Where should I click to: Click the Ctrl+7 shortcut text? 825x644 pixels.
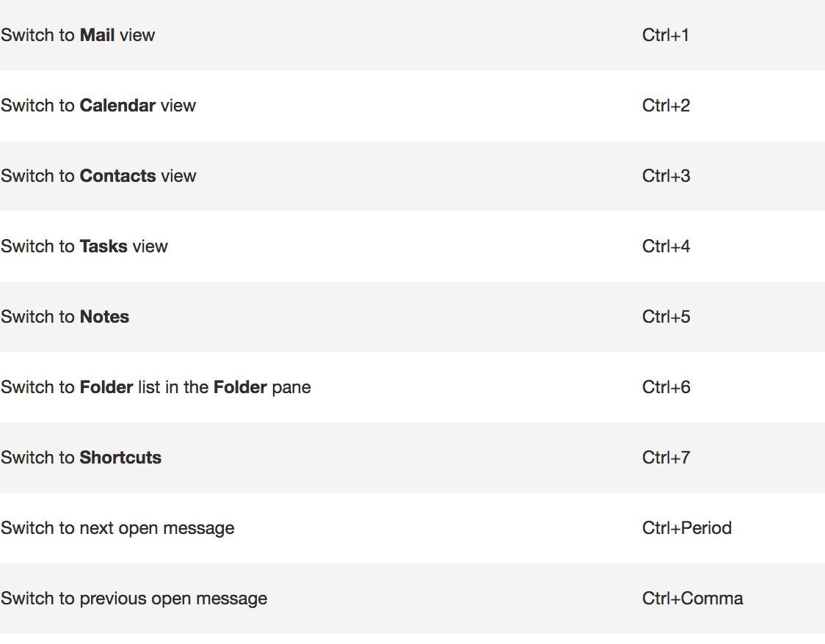pos(666,458)
